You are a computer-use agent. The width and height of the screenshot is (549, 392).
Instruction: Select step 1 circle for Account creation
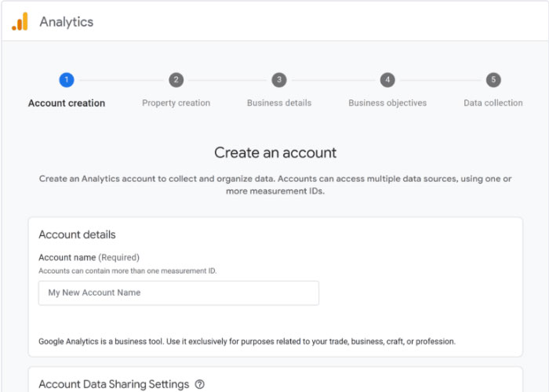pos(67,80)
